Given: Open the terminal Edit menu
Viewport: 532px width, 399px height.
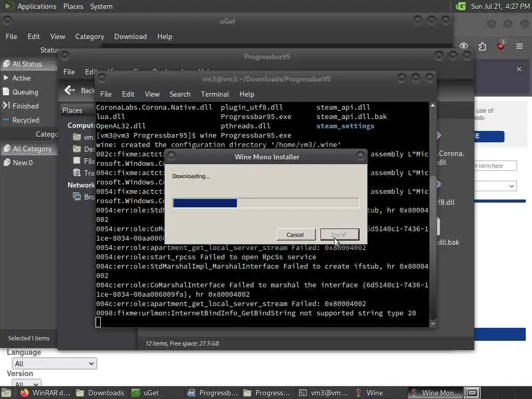Looking at the screenshot, I should [128, 94].
